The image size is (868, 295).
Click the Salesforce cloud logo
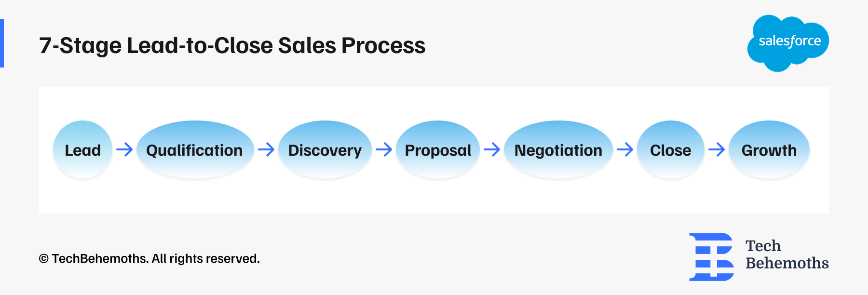click(788, 42)
